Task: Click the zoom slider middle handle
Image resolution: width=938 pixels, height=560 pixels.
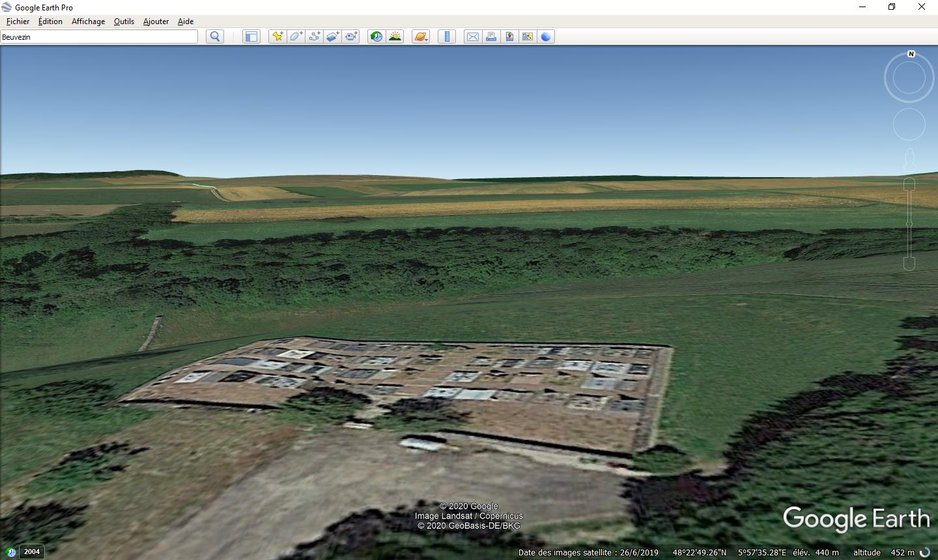Action: (909, 225)
